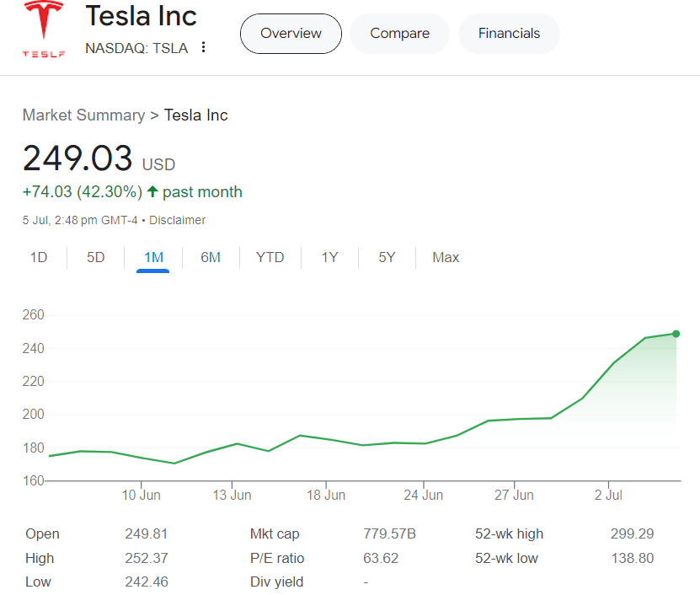Open the Market Summary breadcrumb link
The height and width of the screenshot is (595, 700).
(83, 115)
